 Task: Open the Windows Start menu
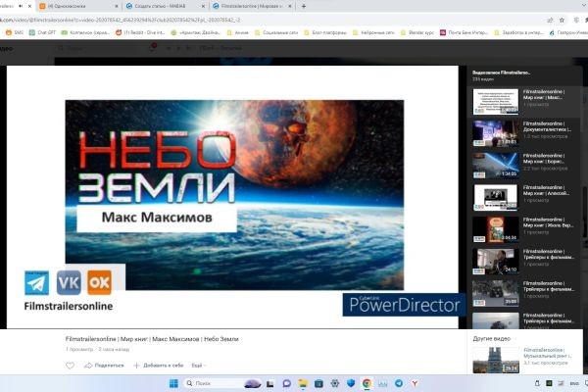pyautogui.click(x=173, y=383)
